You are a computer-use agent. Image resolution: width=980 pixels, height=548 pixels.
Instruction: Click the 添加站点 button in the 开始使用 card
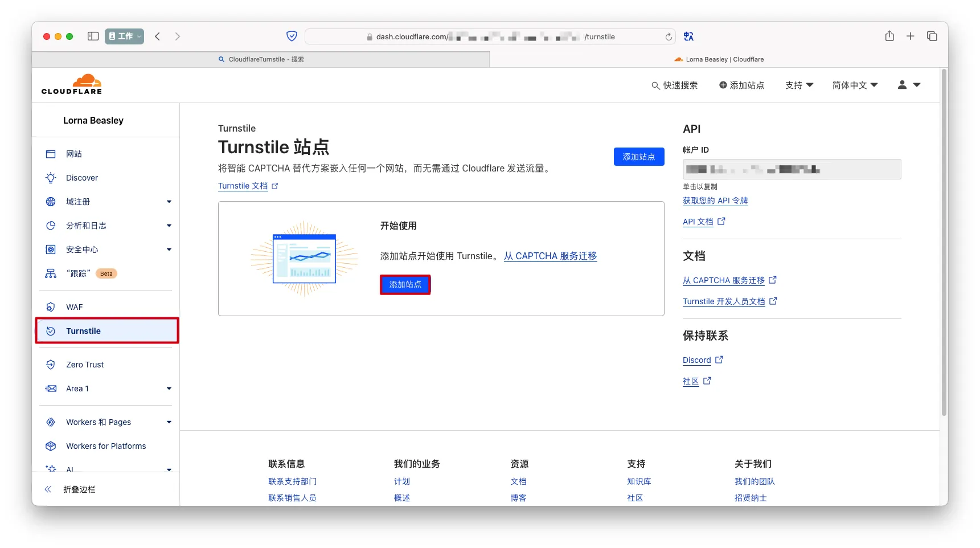click(405, 284)
